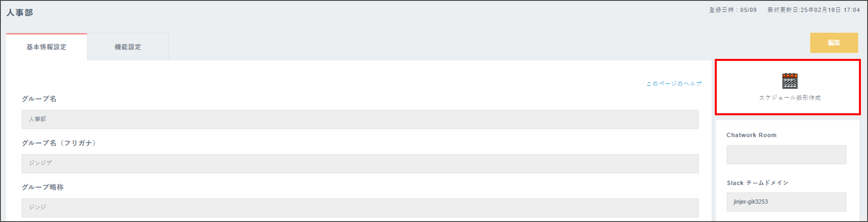Click the 登録日時 05/09 text
This screenshot has width=868, height=222.
733,10
